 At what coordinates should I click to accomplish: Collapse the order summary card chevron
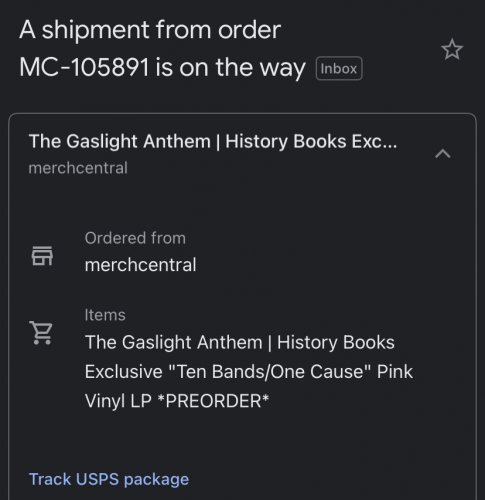tap(443, 154)
